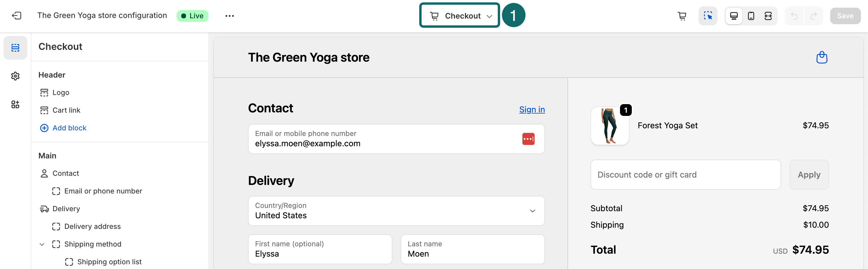The image size is (868, 269).
Task: Click the Logo block under Header
Action: [x=61, y=92]
